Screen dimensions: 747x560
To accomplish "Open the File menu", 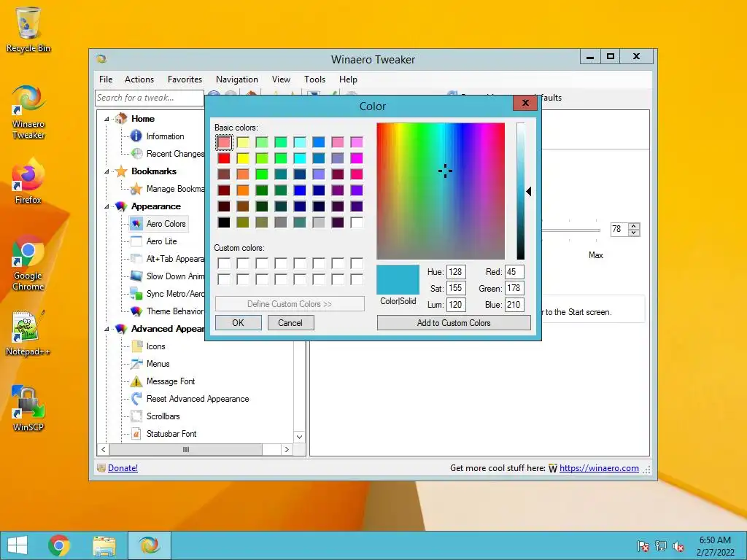I will [106, 79].
